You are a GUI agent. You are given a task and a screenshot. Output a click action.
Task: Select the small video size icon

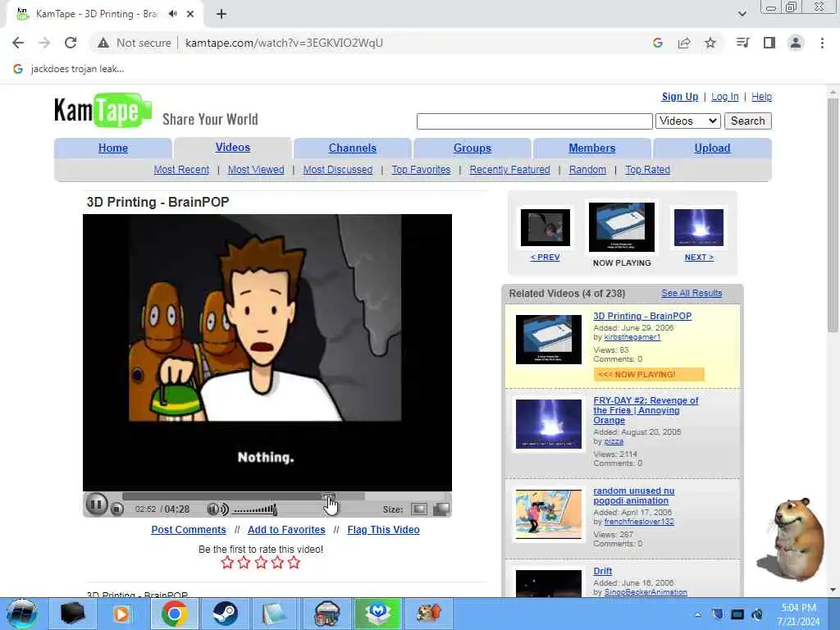pos(419,509)
